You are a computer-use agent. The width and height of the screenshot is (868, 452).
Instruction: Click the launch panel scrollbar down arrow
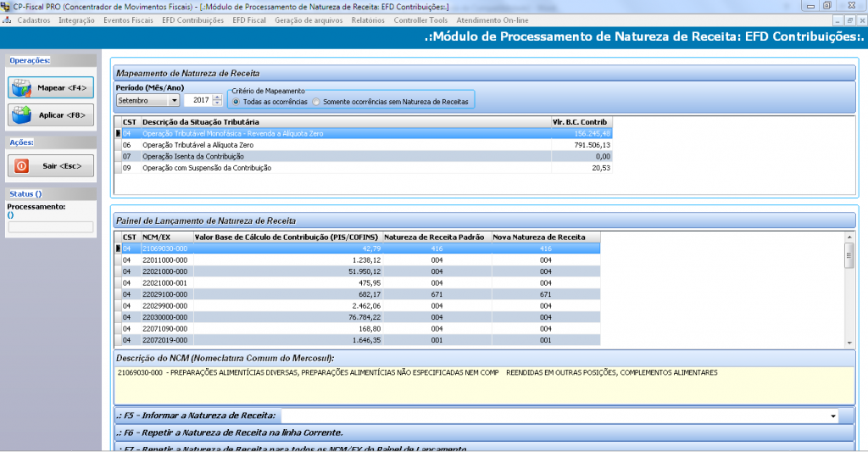coord(849,343)
